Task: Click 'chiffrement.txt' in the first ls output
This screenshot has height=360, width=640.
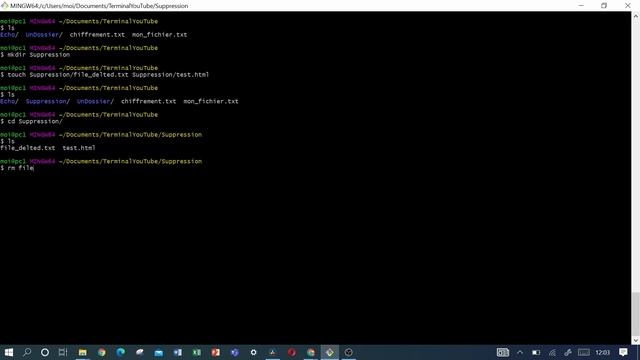Action: 97,35
